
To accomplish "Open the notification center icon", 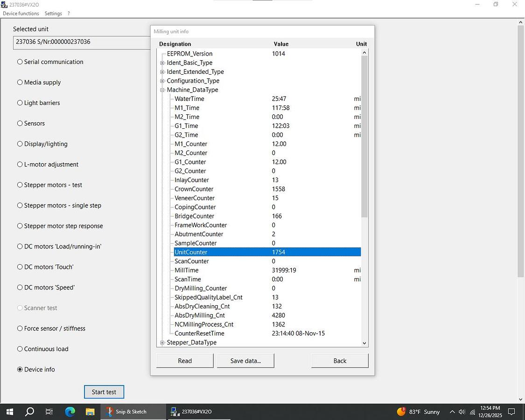I will tap(511, 412).
